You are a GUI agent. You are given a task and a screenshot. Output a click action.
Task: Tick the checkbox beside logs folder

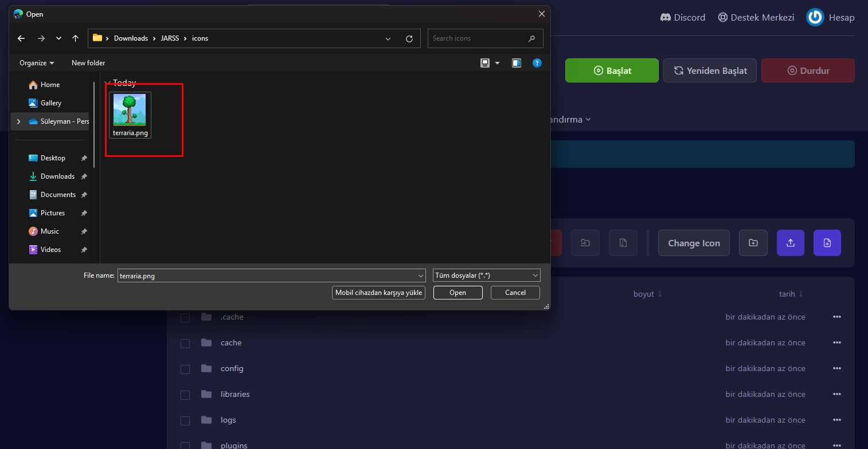click(185, 421)
